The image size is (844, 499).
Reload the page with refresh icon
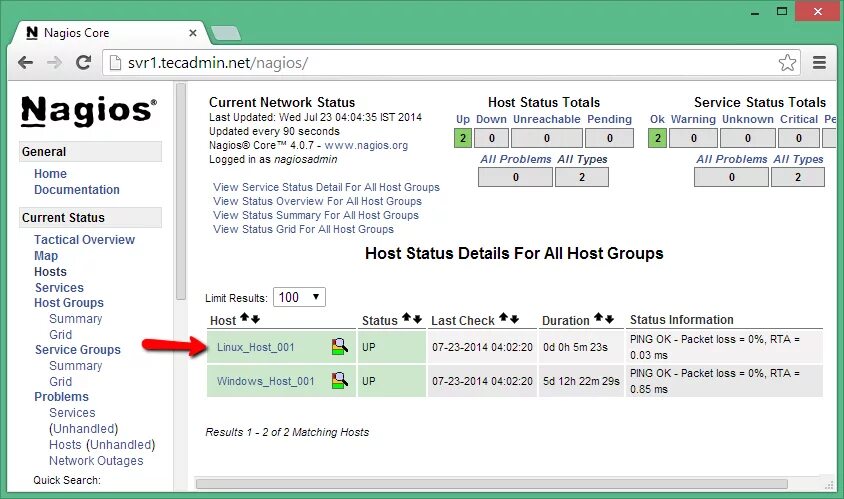(x=83, y=62)
